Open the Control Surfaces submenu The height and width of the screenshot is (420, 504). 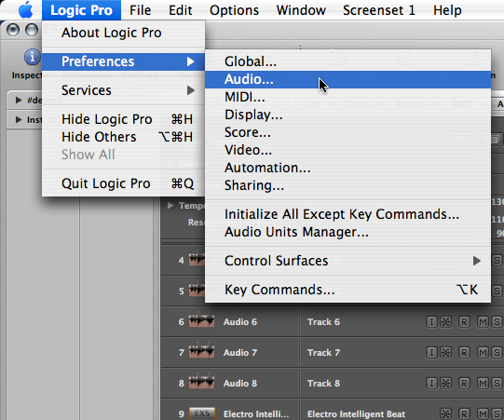click(347, 261)
